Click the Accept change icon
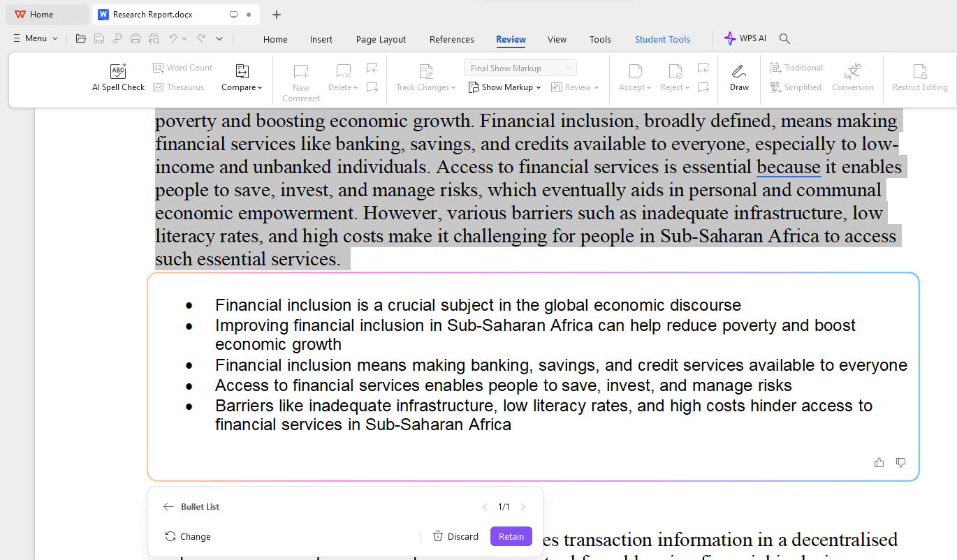This screenshot has height=560, width=957. pyautogui.click(x=635, y=71)
